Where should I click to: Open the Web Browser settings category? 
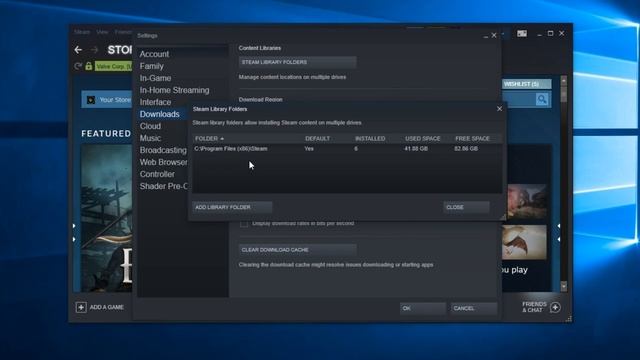[x=163, y=162]
